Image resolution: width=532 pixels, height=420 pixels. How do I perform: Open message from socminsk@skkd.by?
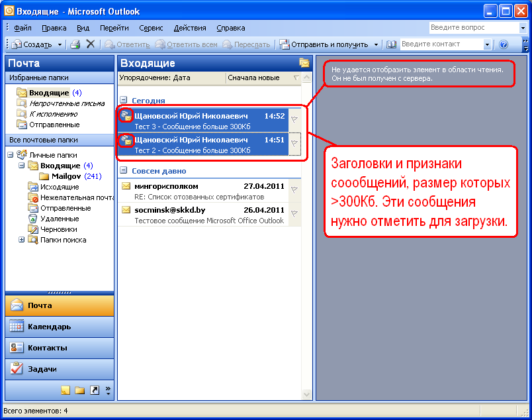pos(204,215)
